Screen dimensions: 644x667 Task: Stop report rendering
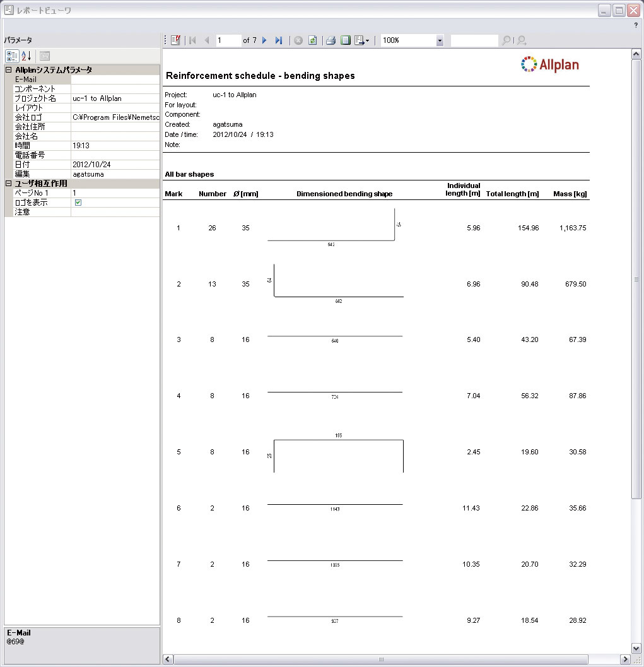298,40
